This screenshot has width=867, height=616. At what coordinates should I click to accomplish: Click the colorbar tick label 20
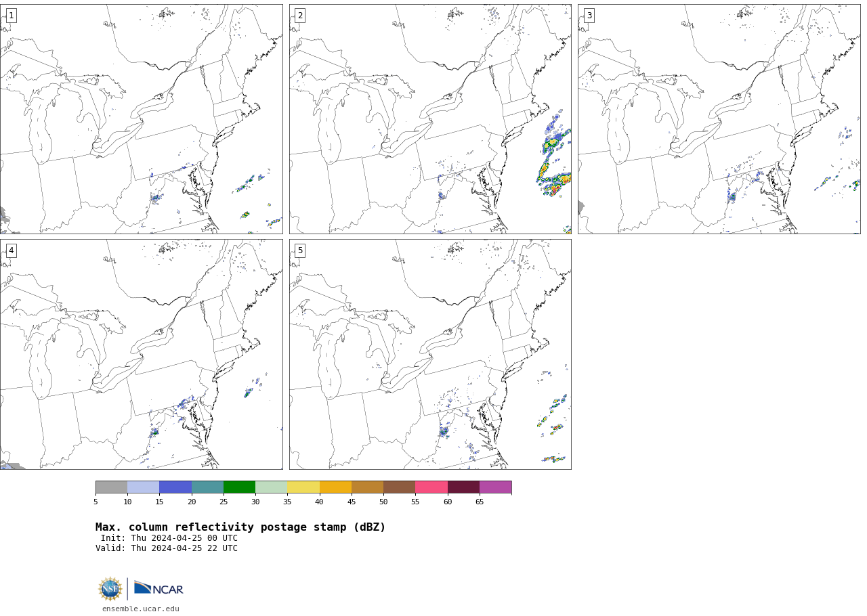192,502
